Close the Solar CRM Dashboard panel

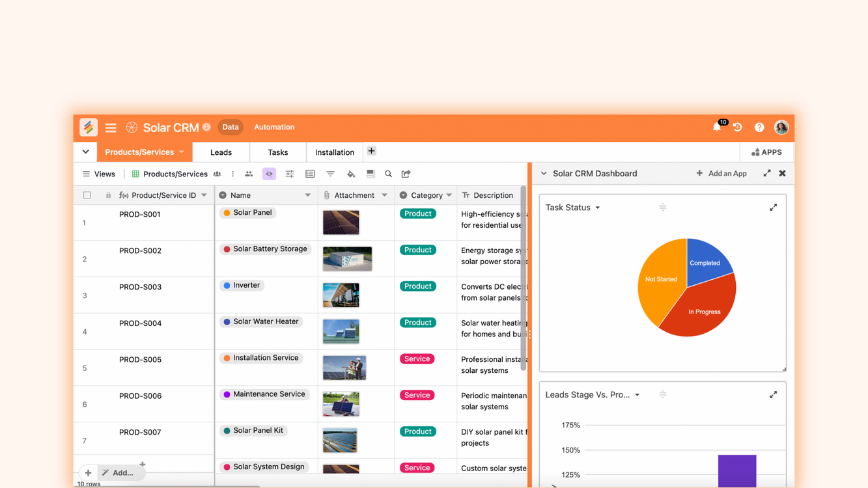[x=783, y=173]
